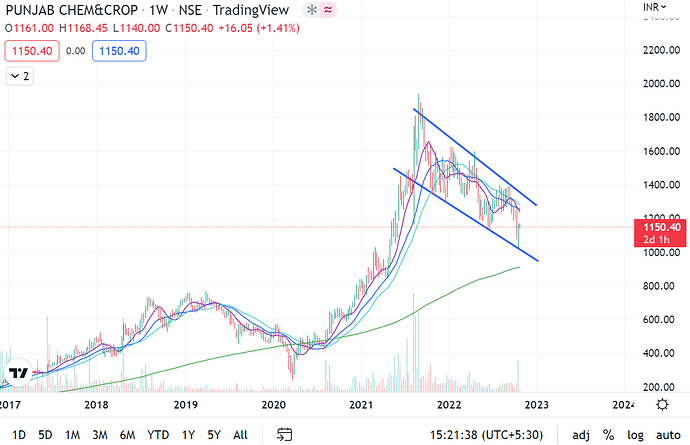Click the PUNJAB CHEM&CROP symbol title

point(72,10)
